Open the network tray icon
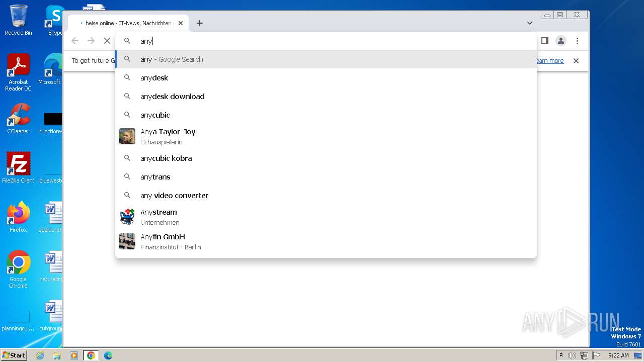The image size is (644, 362). point(584,355)
